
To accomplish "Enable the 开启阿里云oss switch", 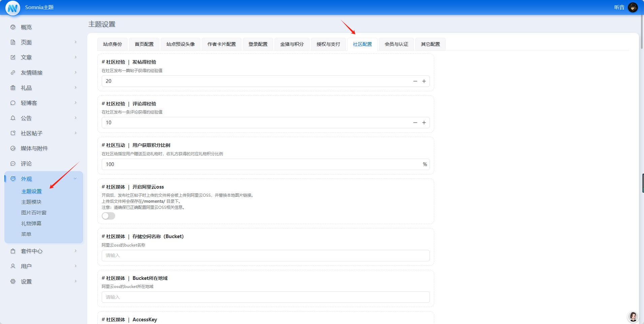I will pyautogui.click(x=108, y=216).
